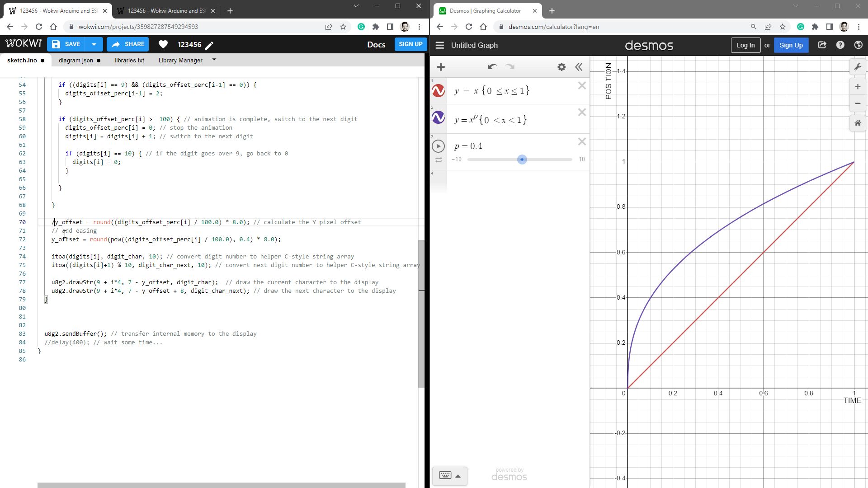Click the Wokwi heart like icon
This screenshot has width=868, height=488.
click(x=163, y=44)
